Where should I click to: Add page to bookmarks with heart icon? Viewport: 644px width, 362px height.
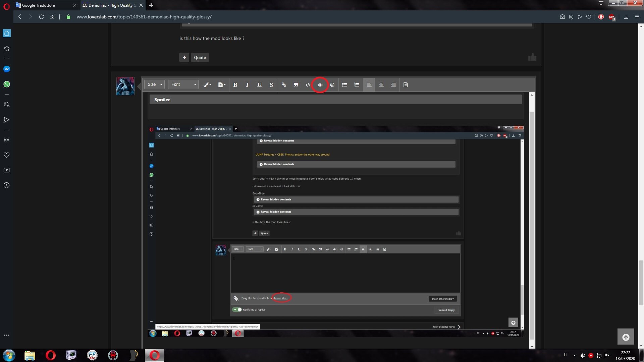tap(589, 17)
